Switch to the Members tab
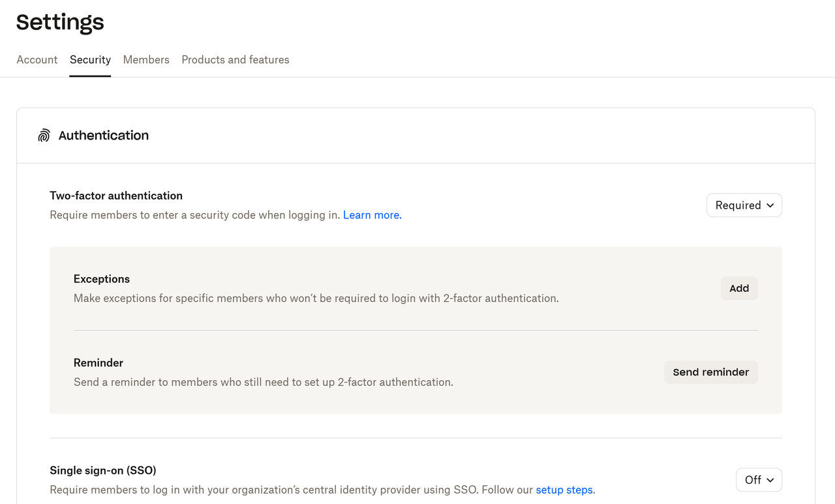The width and height of the screenshot is (835, 504). pos(146,59)
